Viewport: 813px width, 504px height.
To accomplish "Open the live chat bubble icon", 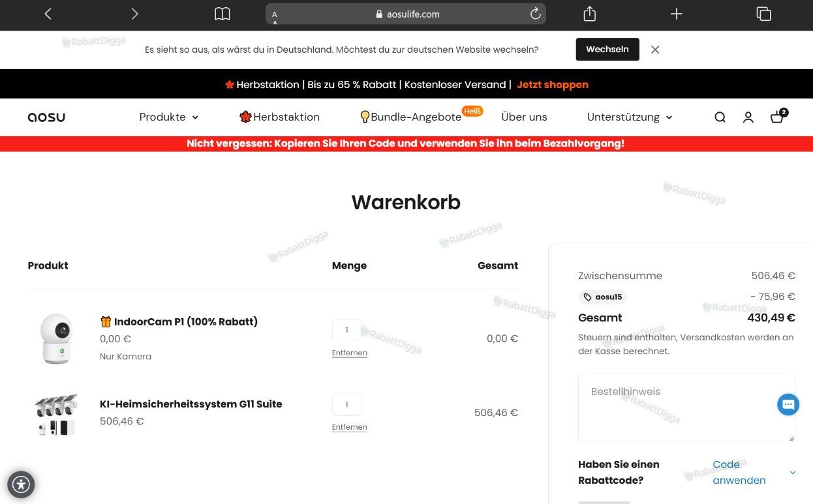I will pyautogui.click(x=788, y=404).
